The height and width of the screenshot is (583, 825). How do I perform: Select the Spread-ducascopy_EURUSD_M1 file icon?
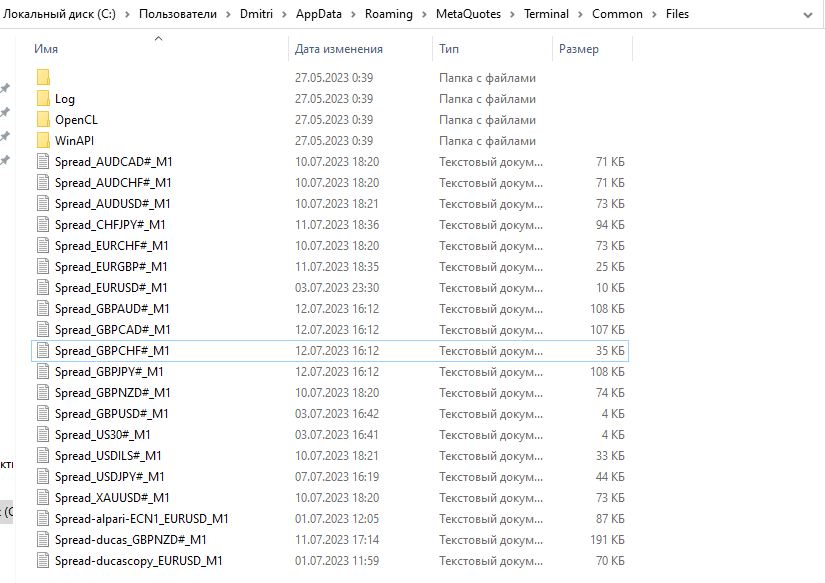[43, 561]
